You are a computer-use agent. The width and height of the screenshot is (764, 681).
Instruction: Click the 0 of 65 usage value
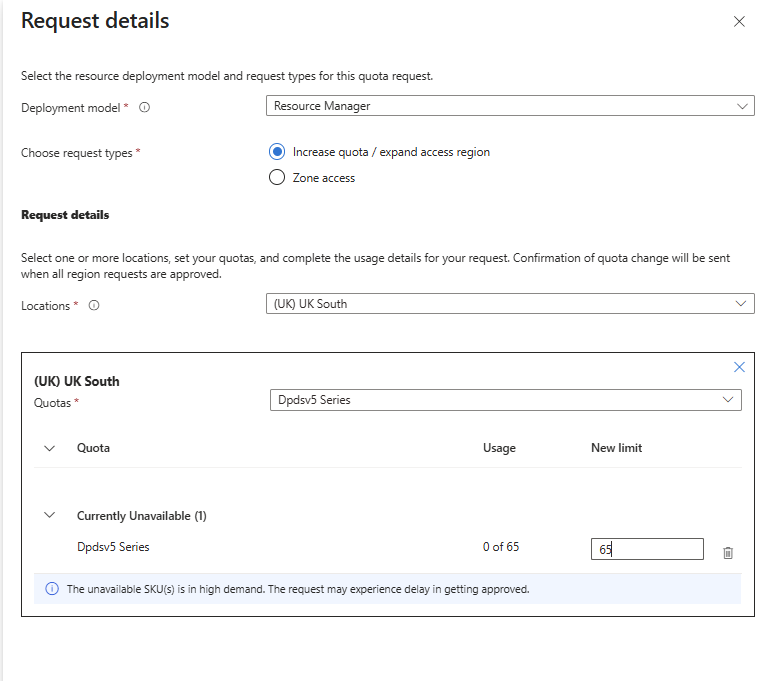501,547
